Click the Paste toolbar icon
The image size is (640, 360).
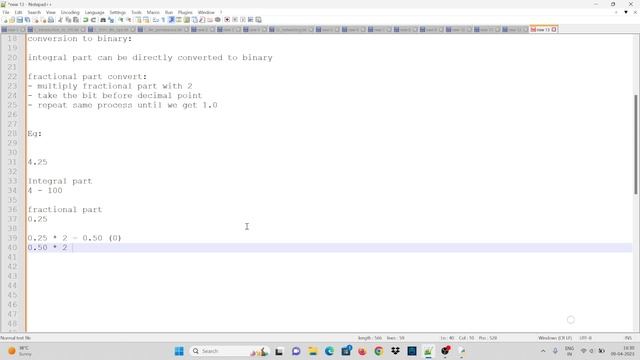(x=76, y=20)
